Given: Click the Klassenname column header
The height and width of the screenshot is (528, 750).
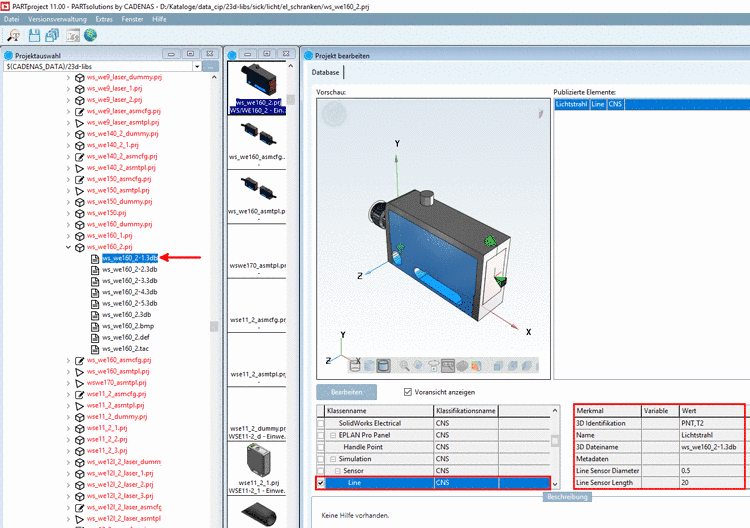Looking at the screenshot, I should 379,411.
